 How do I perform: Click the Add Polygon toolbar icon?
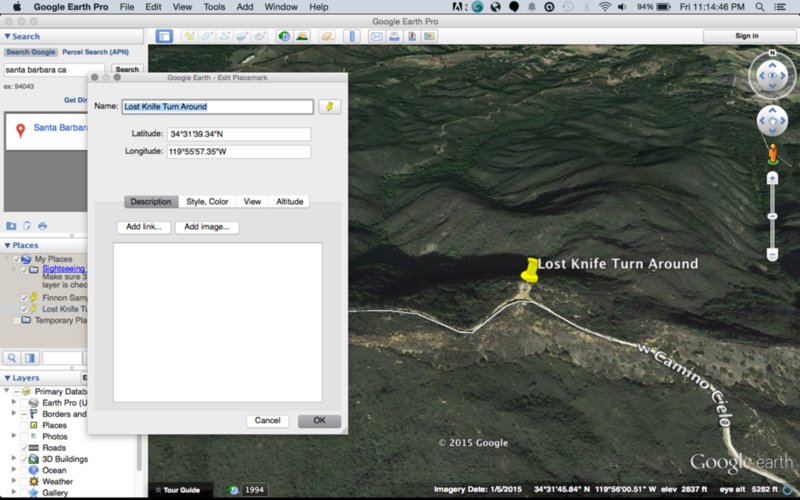pos(207,36)
